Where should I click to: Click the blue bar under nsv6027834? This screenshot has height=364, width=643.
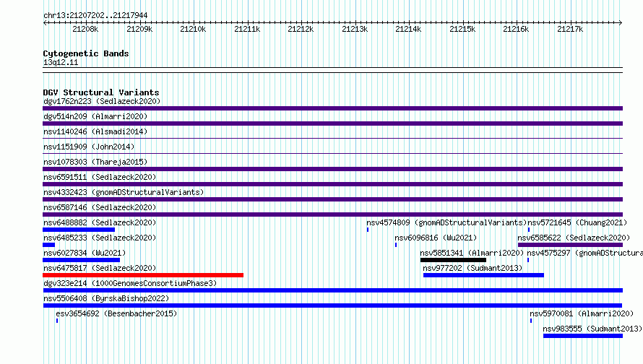click(x=81, y=260)
